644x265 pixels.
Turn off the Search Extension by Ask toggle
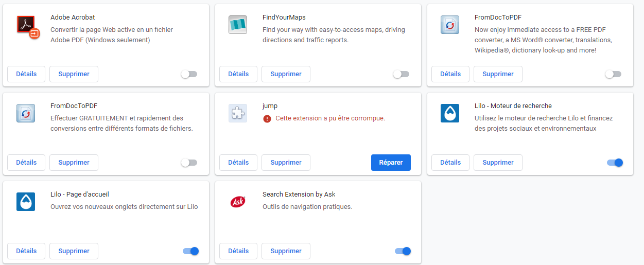[403, 251]
